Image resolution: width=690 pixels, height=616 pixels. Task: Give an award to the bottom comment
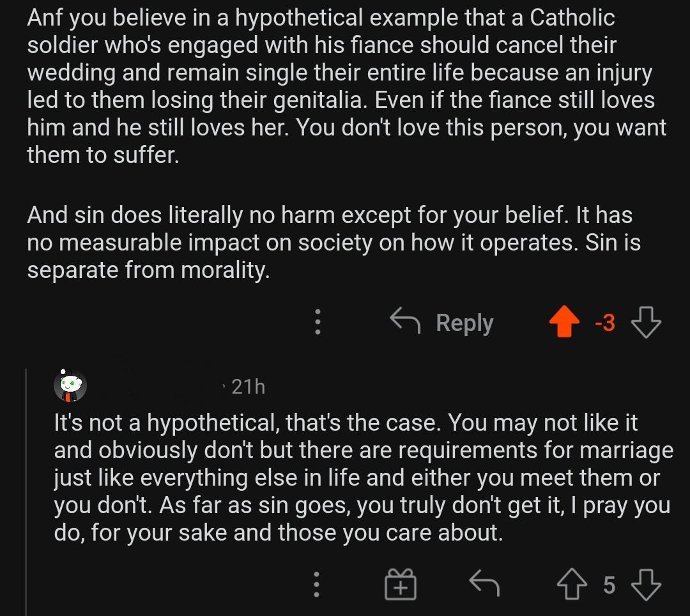(401, 583)
